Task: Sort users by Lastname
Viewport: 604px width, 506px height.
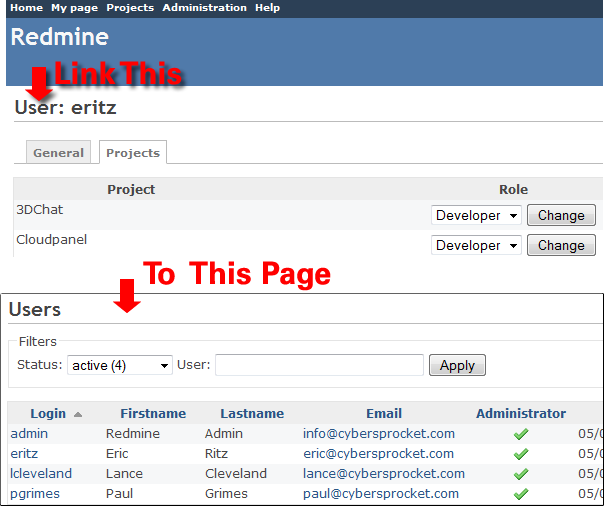Action: pyautogui.click(x=252, y=413)
